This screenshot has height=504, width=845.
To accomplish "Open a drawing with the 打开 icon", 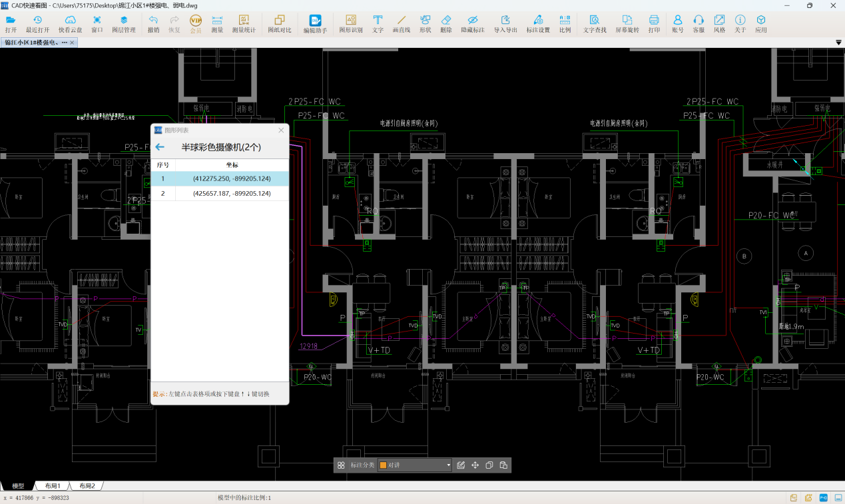I will click(11, 25).
